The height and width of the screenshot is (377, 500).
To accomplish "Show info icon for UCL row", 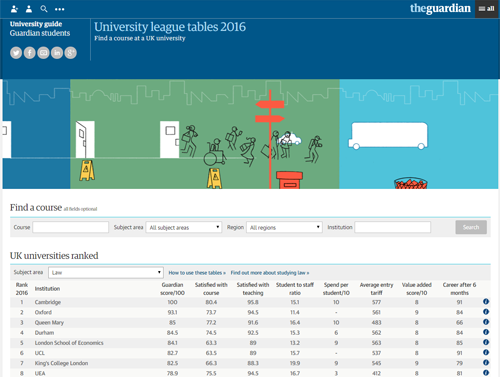I will (486, 352).
